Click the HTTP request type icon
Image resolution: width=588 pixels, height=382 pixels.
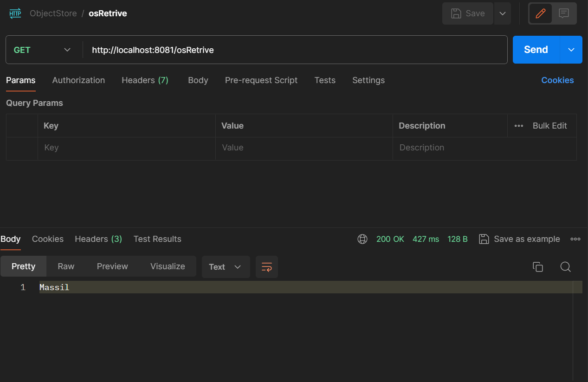pyautogui.click(x=14, y=13)
